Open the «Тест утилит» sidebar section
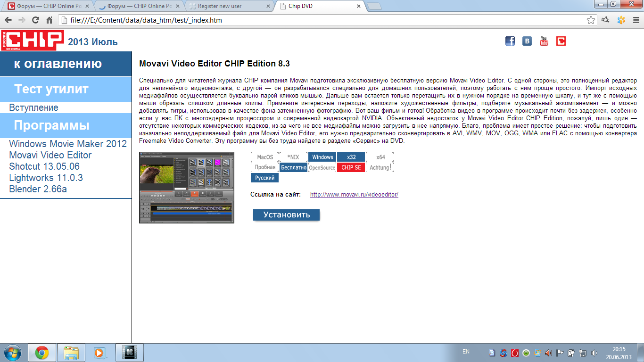This screenshot has width=644, height=362. [66, 89]
